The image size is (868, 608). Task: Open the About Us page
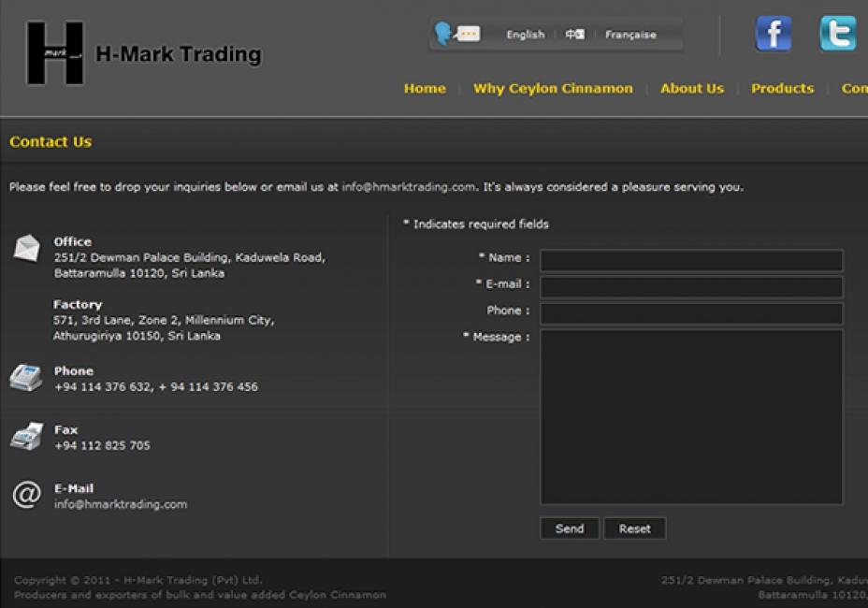tap(692, 89)
